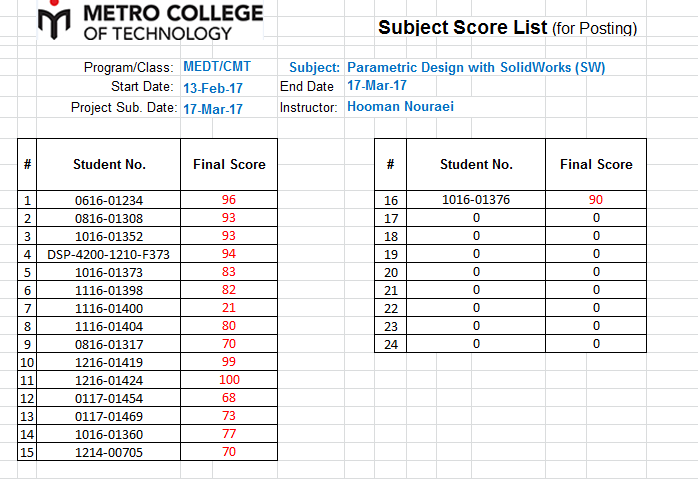Select the final score 80

pyautogui.click(x=229, y=326)
